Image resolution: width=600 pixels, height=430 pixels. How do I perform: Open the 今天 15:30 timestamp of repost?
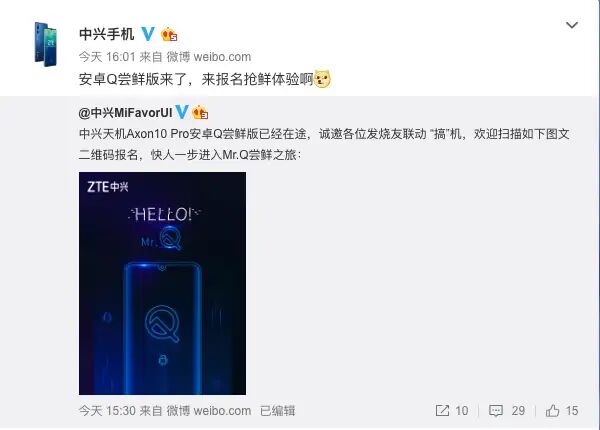(x=107, y=411)
